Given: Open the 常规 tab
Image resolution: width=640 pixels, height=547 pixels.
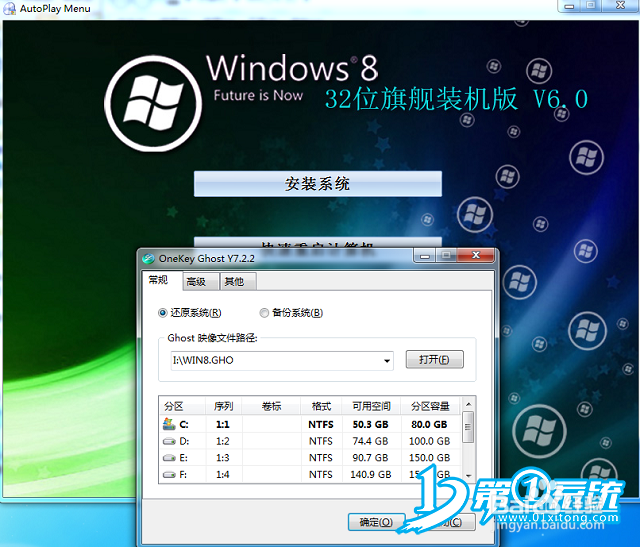Looking at the screenshot, I should click(162, 280).
